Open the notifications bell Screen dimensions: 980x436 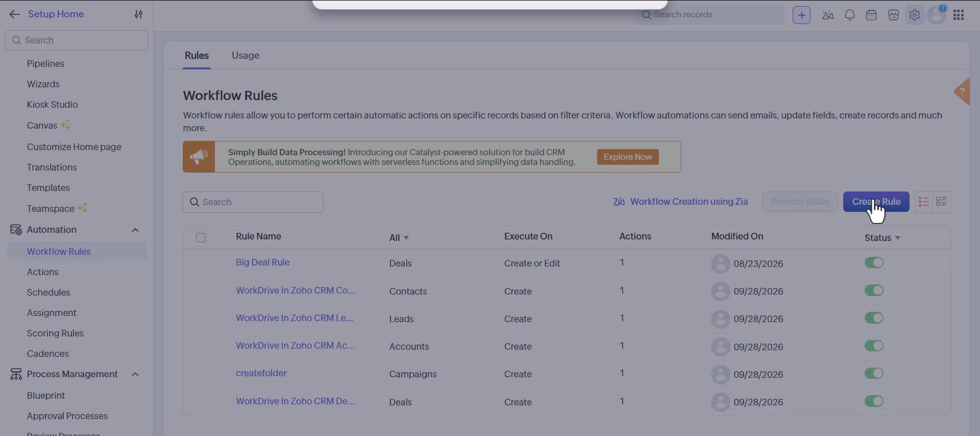(850, 15)
